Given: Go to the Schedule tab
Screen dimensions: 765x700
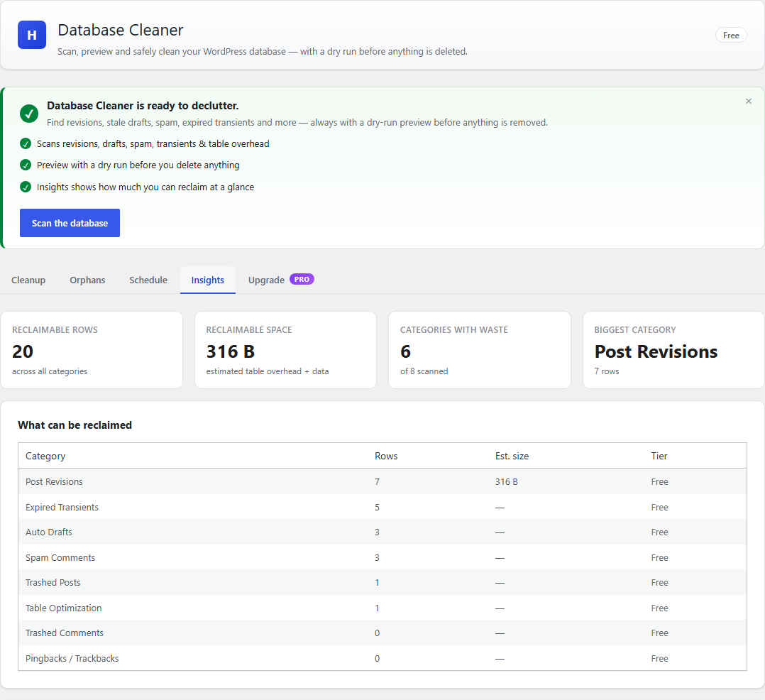Looking at the screenshot, I should 148,280.
